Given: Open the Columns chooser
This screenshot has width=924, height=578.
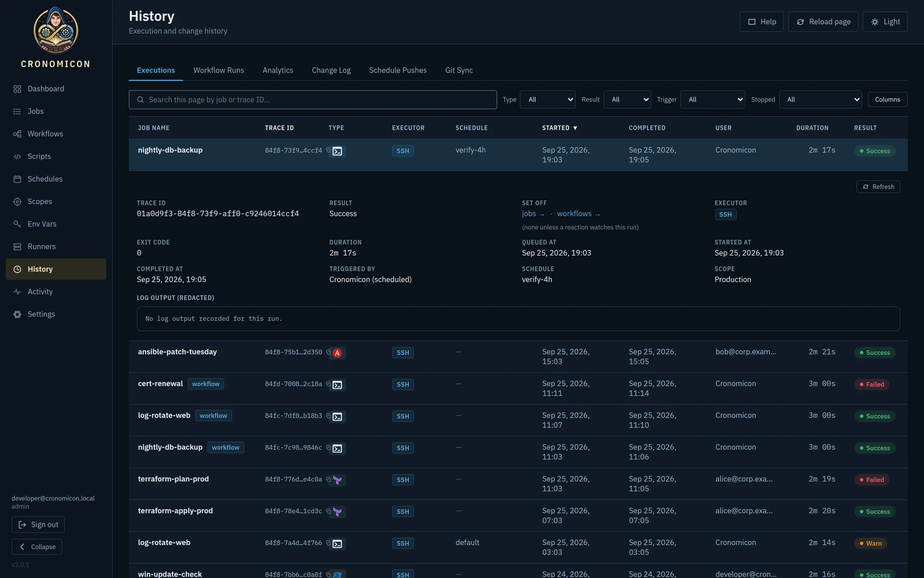Looking at the screenshot, I should pyautogui.click(x=887, y=99).
